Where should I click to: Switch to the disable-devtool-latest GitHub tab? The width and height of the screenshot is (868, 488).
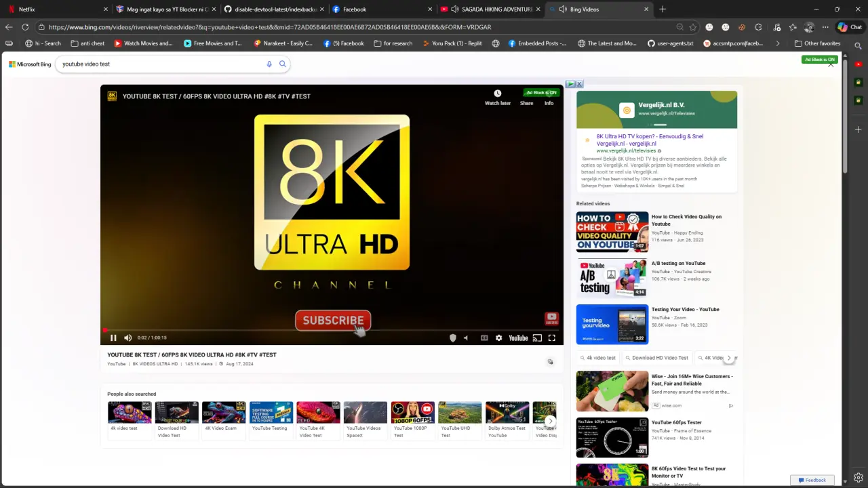[273, 9]
